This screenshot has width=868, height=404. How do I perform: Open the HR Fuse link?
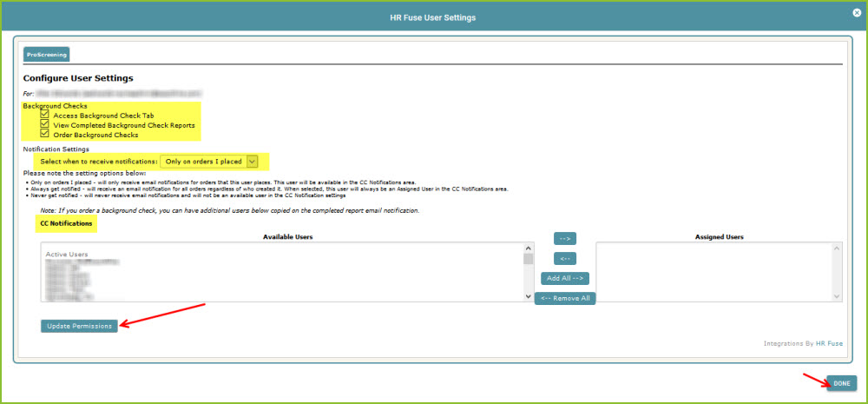point(829,343)
